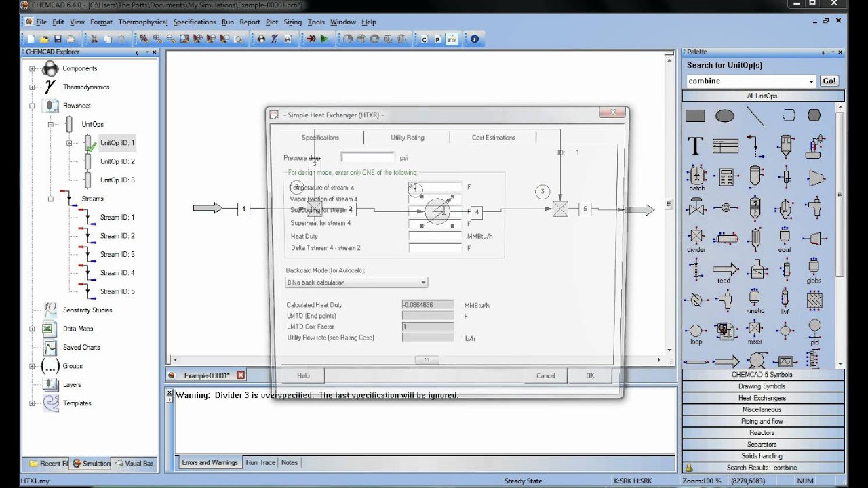Expand the Components tree node

32,68
